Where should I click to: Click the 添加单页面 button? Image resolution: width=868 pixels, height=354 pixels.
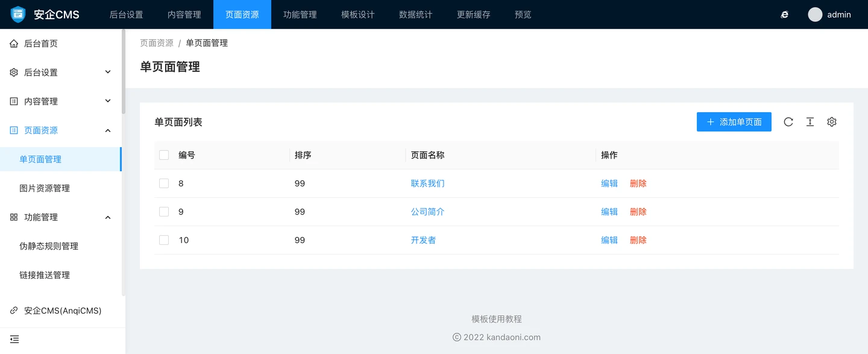[734, 122]
